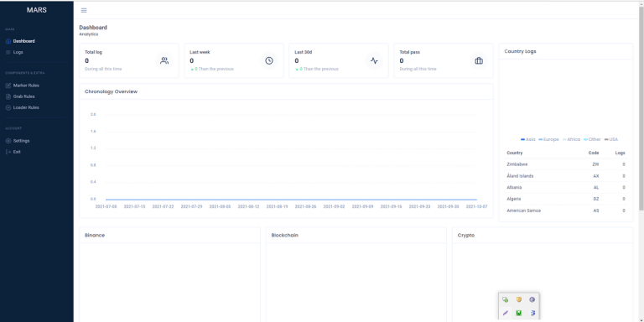
Task: Select the American Samoa row
Action: coord(566,210)
